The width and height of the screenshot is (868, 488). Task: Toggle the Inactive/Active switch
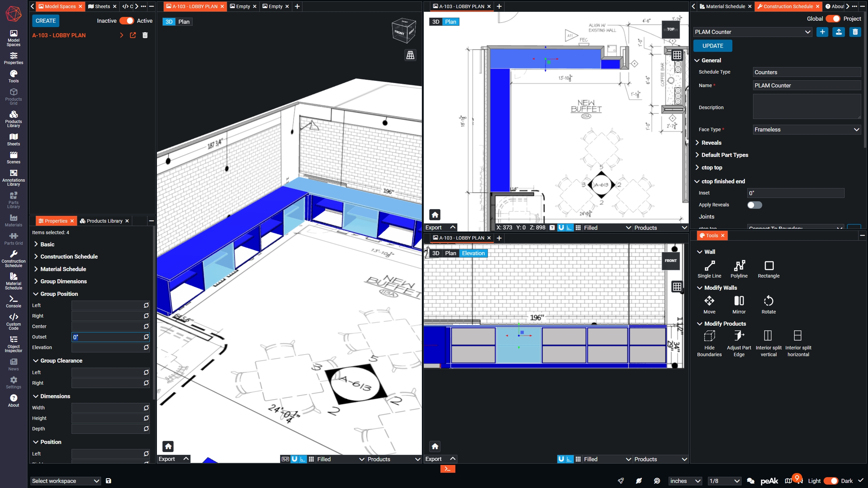(x=127, y=21)
